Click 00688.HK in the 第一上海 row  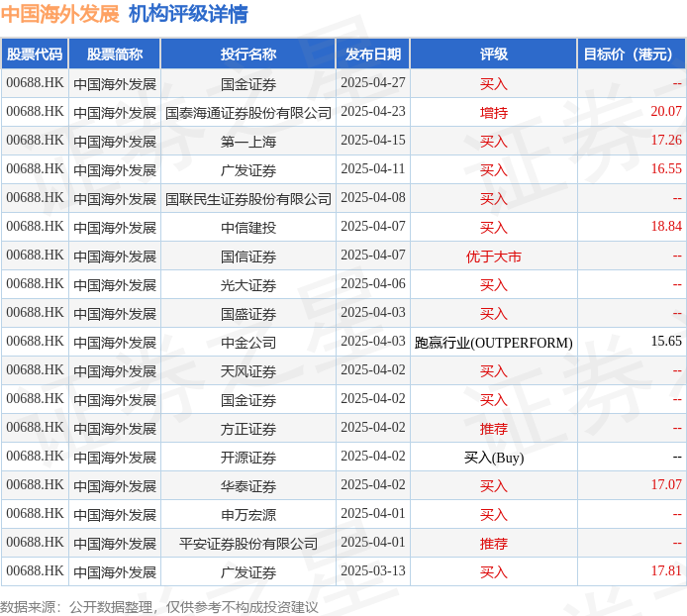click(x=35, y=140)
